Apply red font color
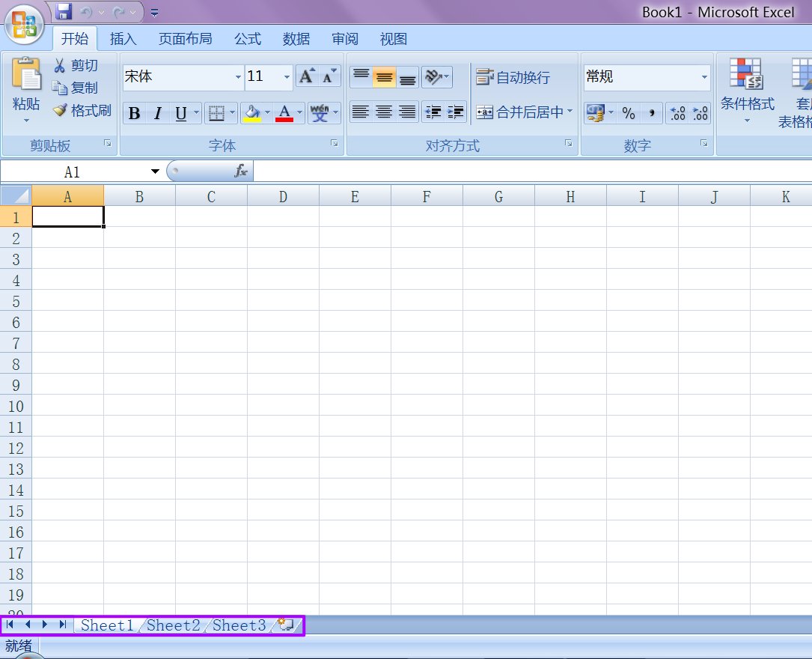 (x=284, y=113)
